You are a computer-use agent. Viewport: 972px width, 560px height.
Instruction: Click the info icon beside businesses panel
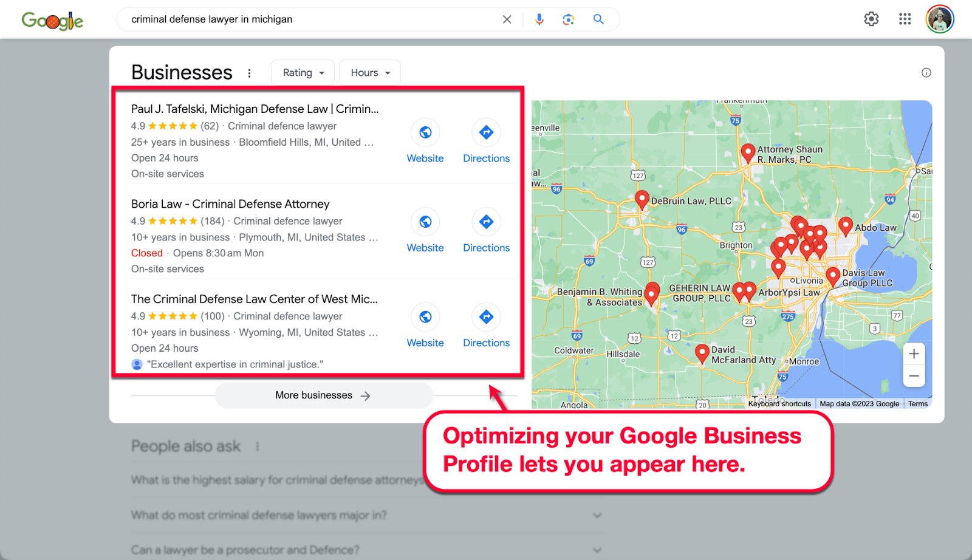[x=926, y=73]
